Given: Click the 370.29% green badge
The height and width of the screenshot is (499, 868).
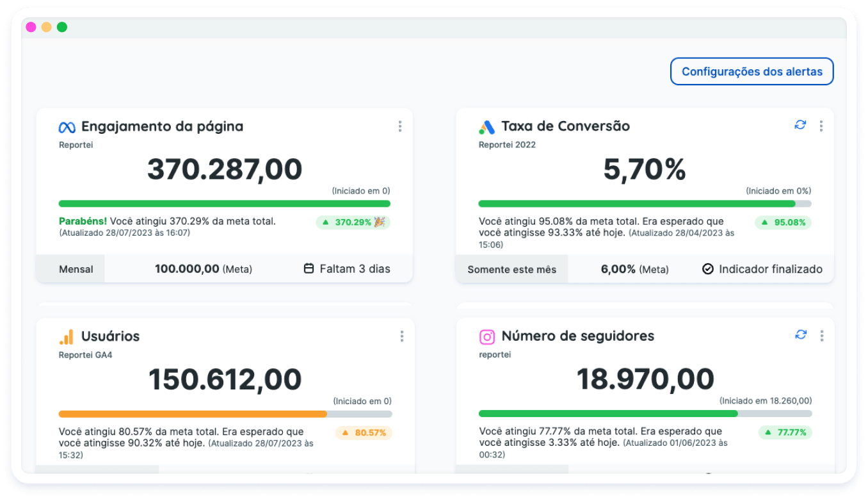Looking at the screenshot, I should pos(353,222).
